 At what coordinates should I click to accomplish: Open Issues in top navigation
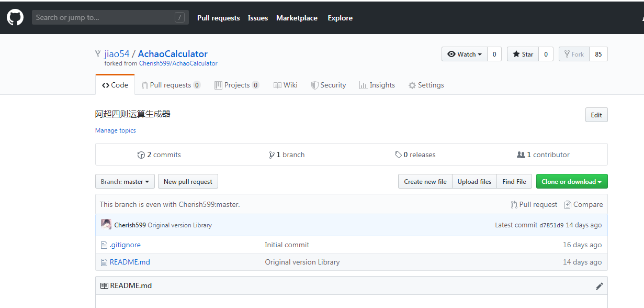click(x=258, y=18)
